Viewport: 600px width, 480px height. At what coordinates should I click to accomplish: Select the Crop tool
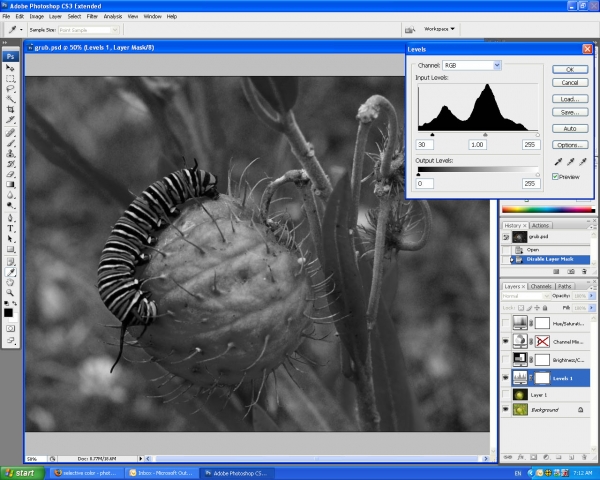click(10, 109)
